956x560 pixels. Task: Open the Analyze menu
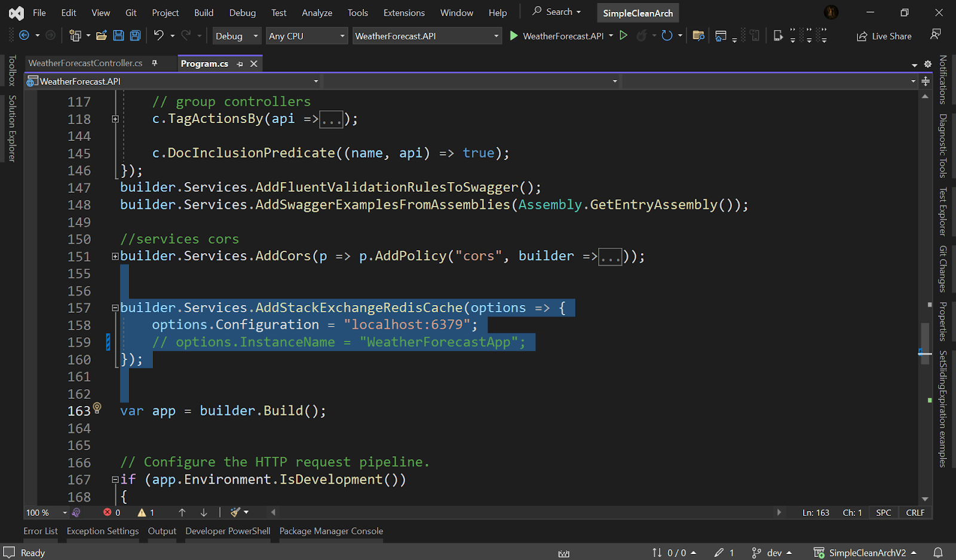317,13
